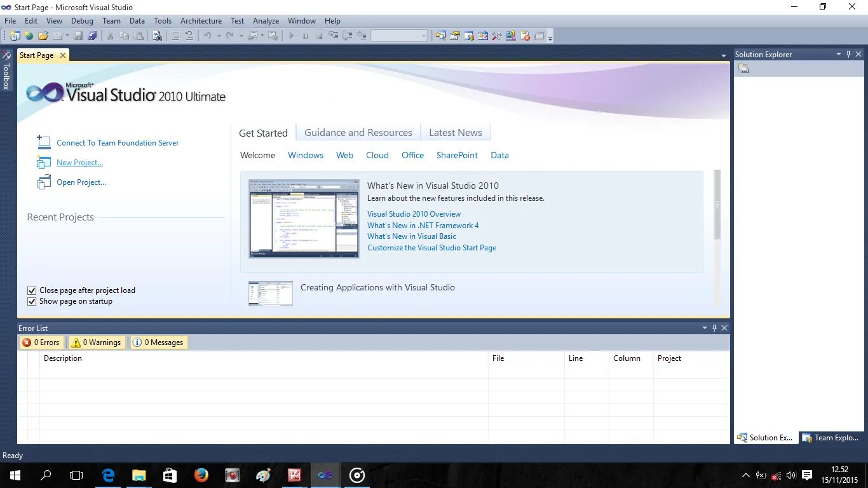Image resolution: width=868 pixels, height=488 pixels.
Task: Open Solution Explorer window position dropdown
Action: coord(839,54)
